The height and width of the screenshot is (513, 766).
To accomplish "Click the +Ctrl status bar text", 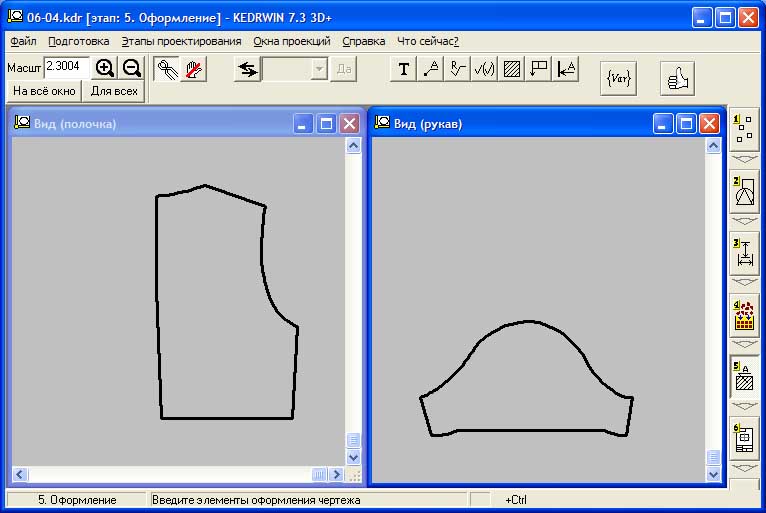I will point(516,500).
